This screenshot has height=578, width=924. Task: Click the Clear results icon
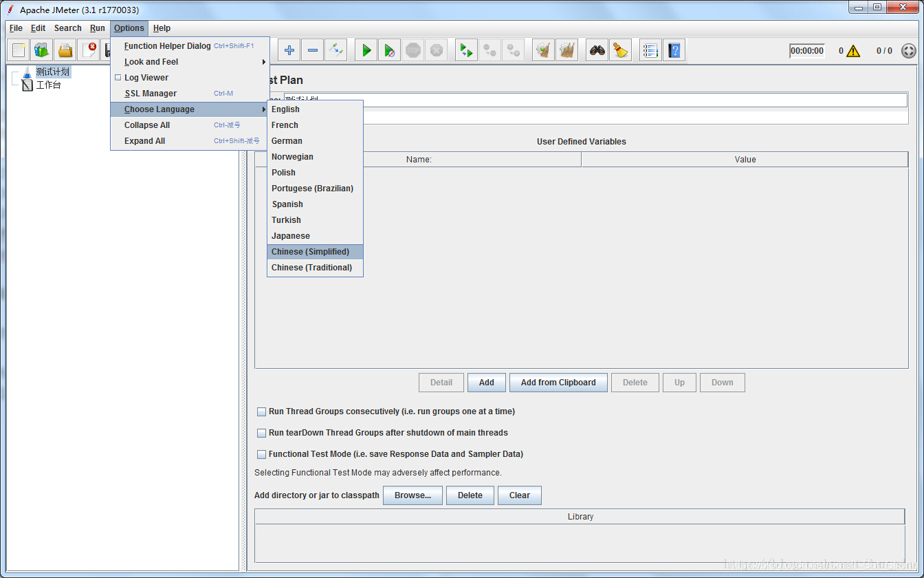[x=544, y=50]
